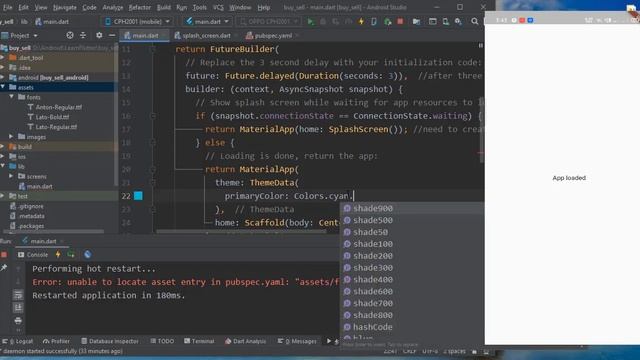Click Hot Restart green icon in Run panel

tap(71, 255)
